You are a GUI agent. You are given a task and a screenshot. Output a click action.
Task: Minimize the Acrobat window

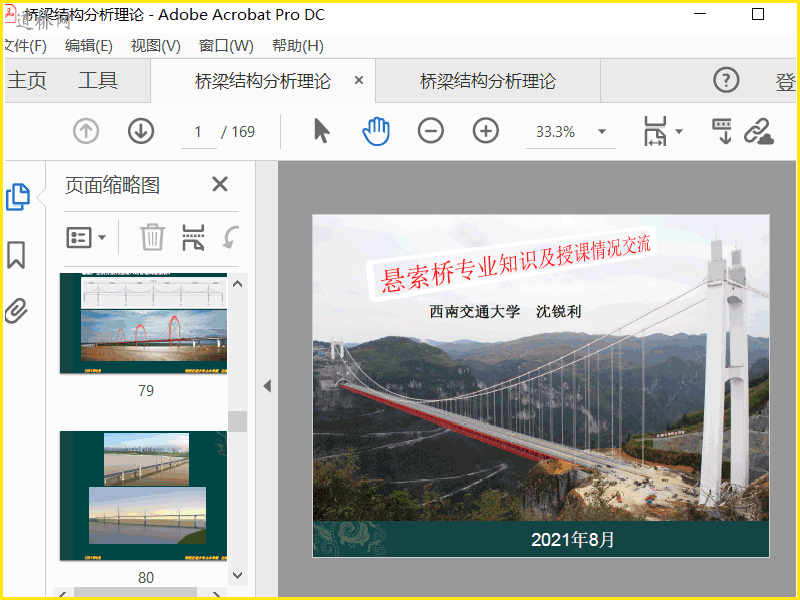[701, 14]
